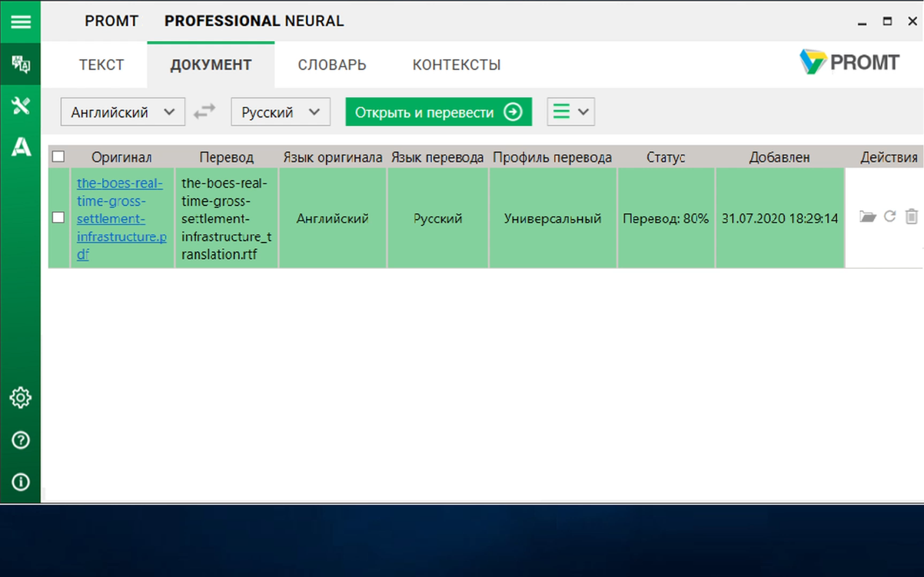Open the СЛОВАРЬ tab

coord(332,65)
